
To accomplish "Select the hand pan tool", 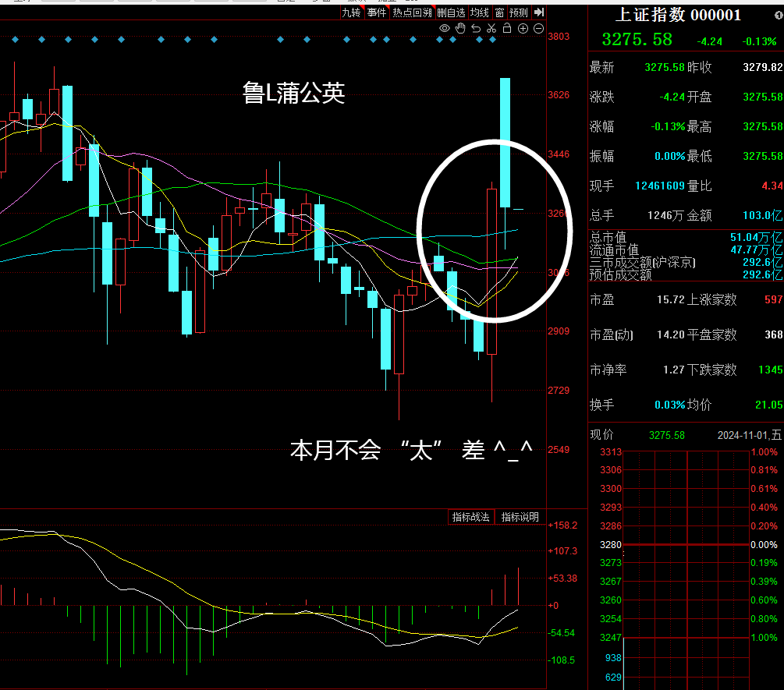I will coord(460,29).
